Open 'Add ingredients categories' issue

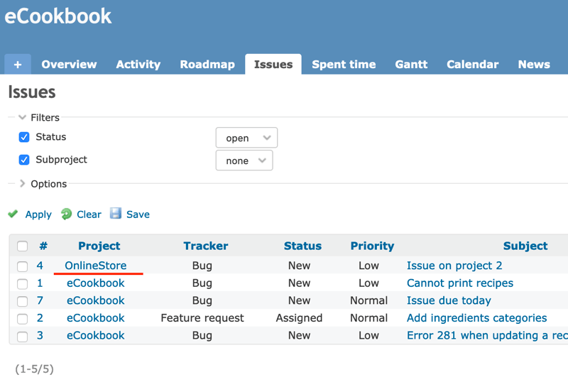[476, 317]
